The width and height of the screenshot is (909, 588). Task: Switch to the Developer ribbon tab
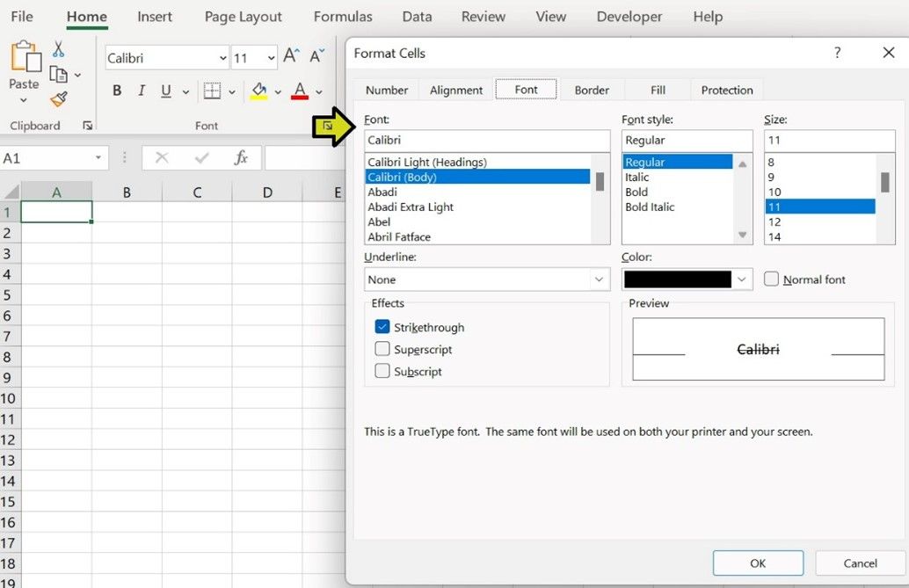[629, 16]
